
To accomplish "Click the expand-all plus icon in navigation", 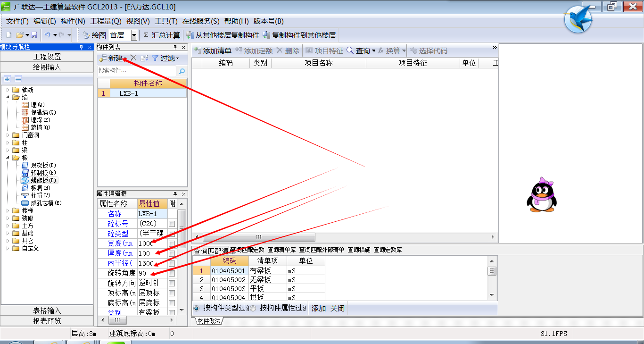I will [7, 79].
